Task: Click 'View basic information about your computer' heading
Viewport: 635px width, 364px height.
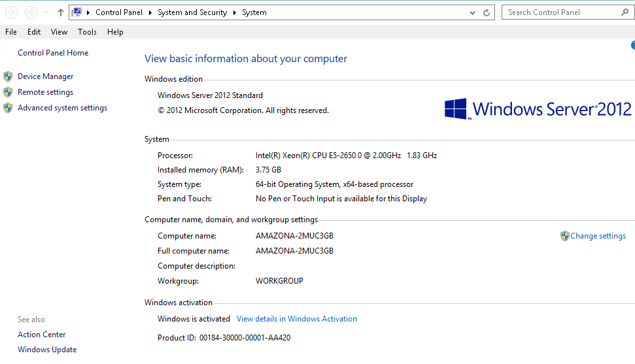Action: click(246, 59)
